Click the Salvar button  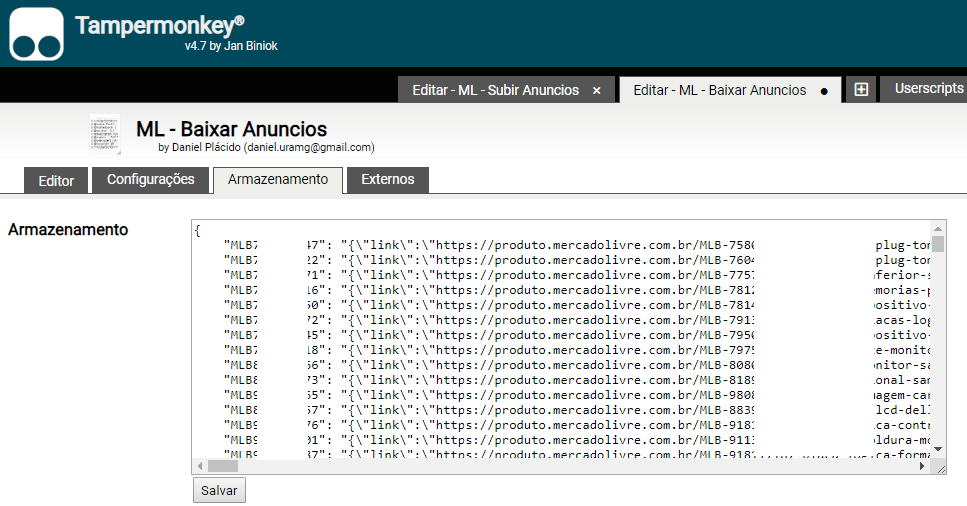point(219,490)
